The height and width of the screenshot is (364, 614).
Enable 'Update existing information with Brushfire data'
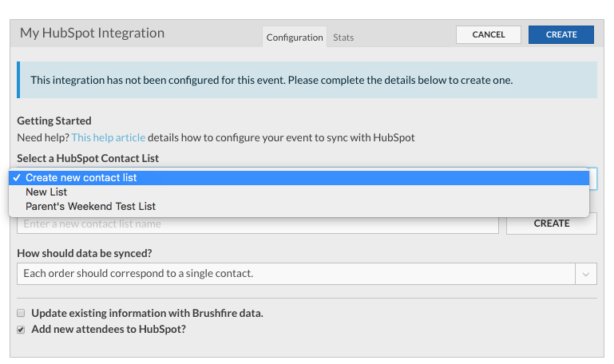pyautogui.click(x=21, y=313)
